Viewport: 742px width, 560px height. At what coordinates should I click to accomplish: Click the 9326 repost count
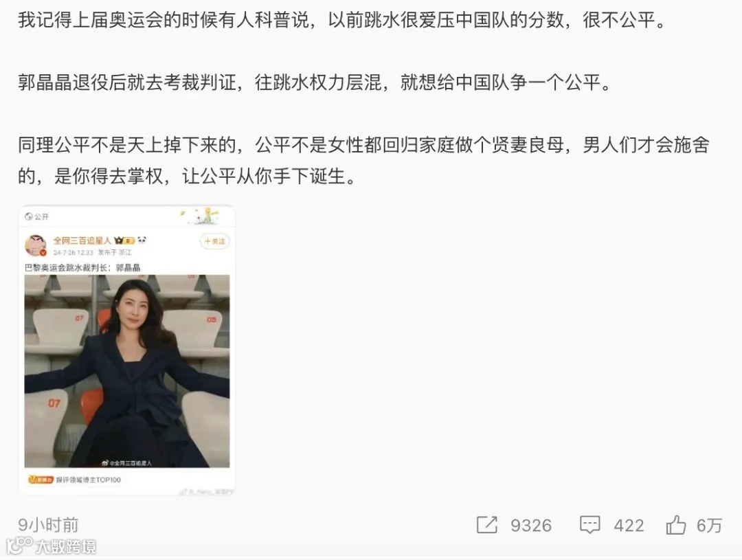pos(531,526)
